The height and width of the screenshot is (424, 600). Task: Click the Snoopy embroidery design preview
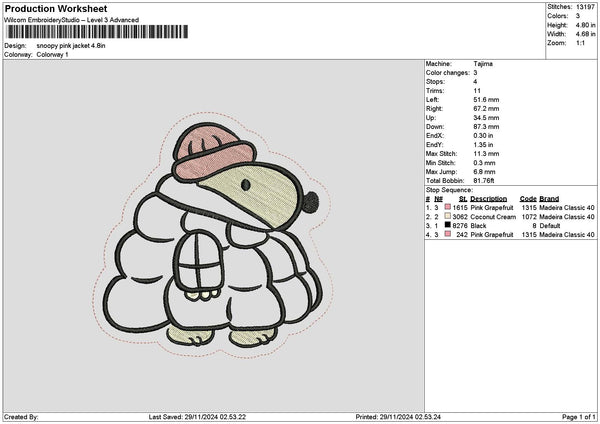point(213,235)
